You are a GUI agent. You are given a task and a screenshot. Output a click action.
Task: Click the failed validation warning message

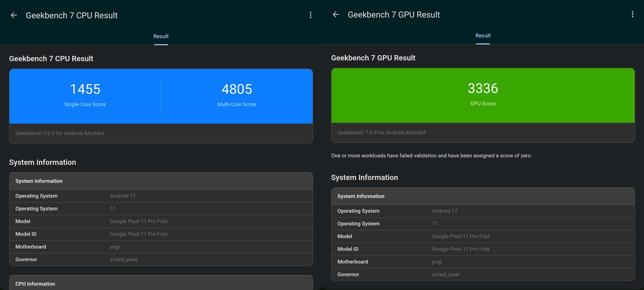[x=431, y=156]
